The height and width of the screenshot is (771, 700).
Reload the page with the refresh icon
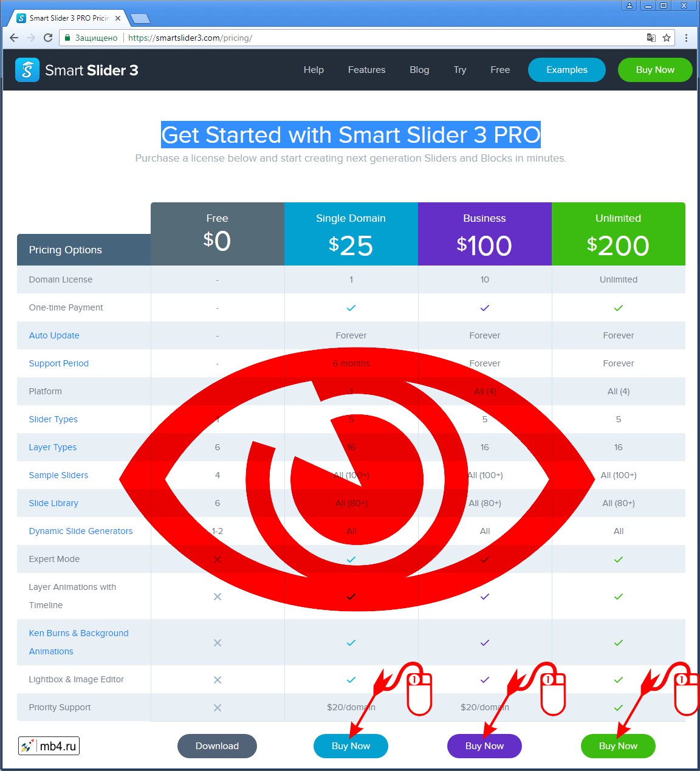(47, 37)
